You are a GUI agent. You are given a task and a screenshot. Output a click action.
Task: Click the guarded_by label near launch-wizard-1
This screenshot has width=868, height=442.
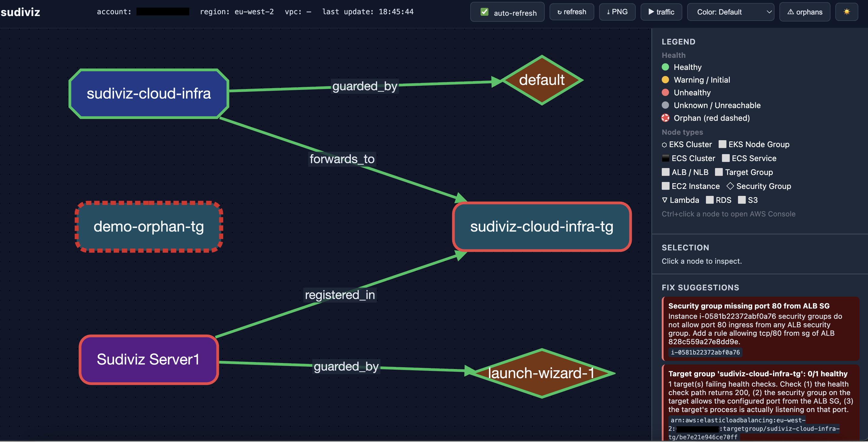[346, 367]
